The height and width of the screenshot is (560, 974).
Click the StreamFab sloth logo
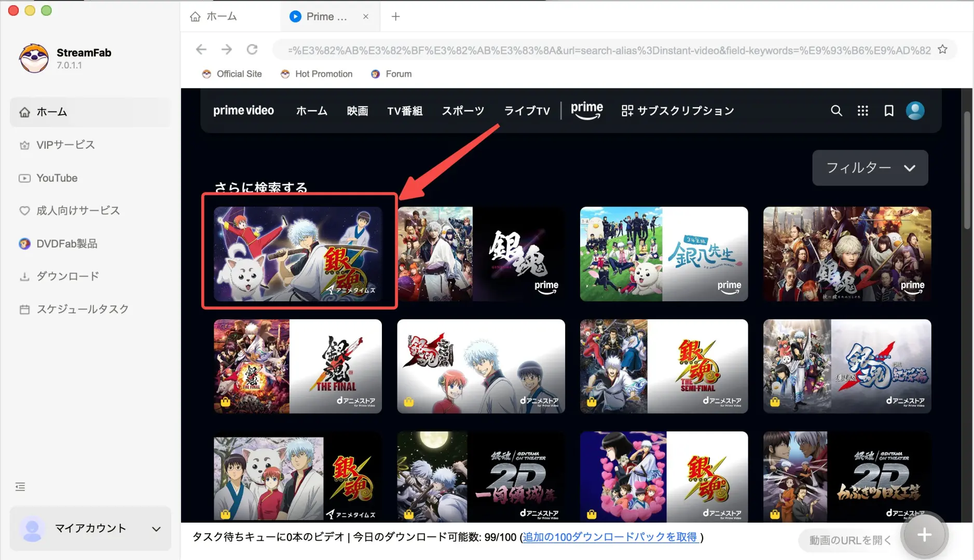pos(34,58)
